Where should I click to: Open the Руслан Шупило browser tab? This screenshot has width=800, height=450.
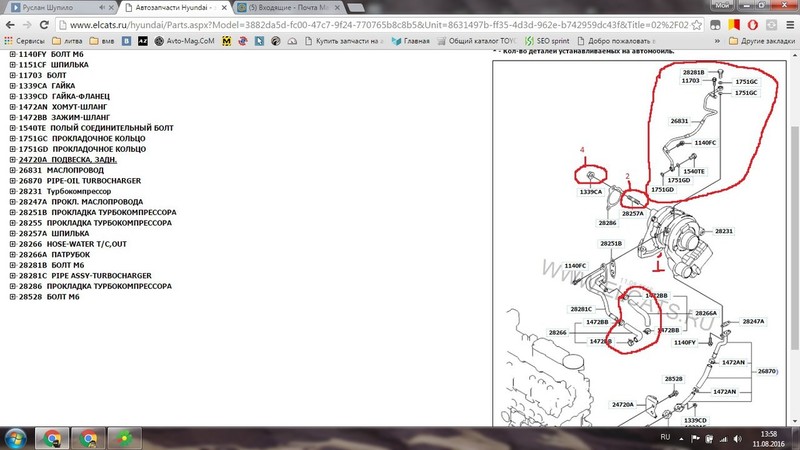[x=55, y=8]
